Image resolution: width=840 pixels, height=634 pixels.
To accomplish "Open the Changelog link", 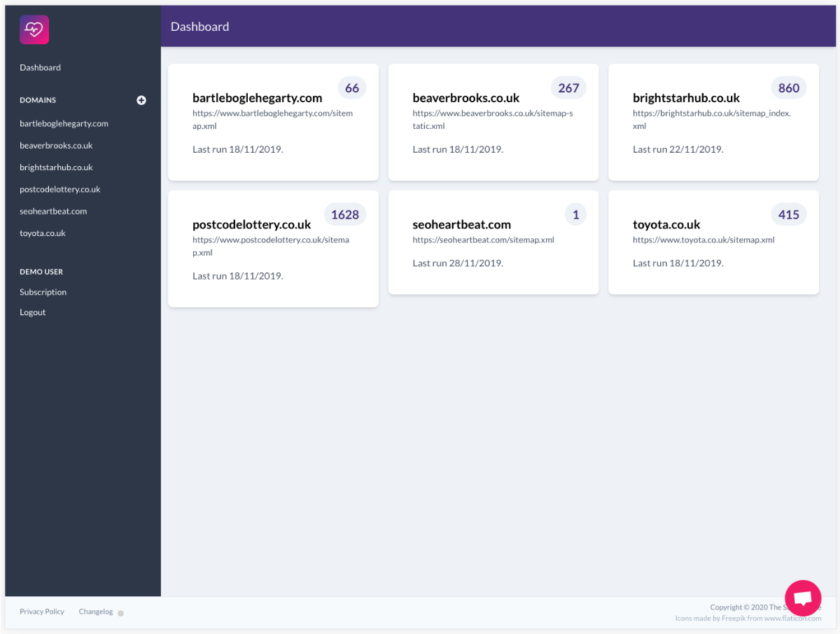I will (x=95, y=612).
